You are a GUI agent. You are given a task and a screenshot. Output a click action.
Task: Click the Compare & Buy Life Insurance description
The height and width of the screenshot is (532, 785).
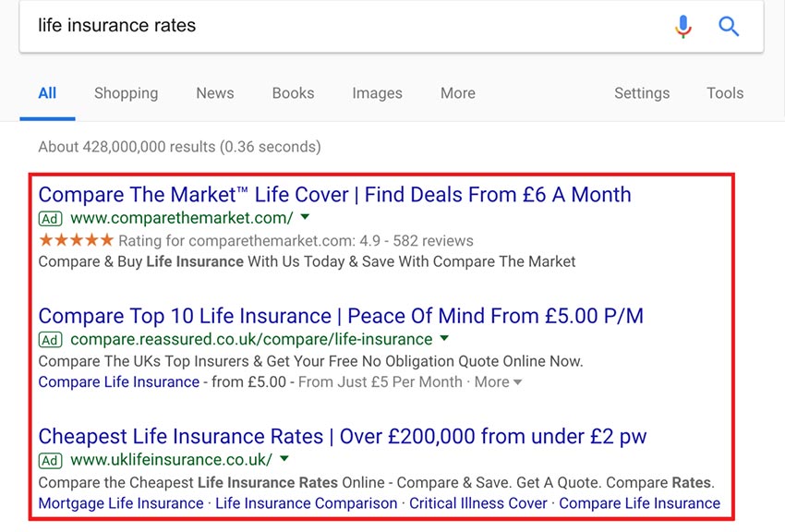tap(307, 261)
